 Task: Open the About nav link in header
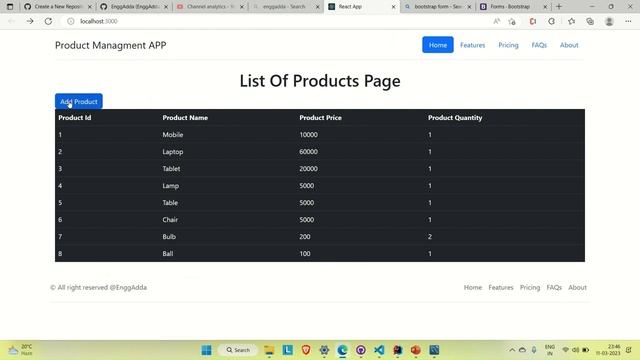(569, 45)
